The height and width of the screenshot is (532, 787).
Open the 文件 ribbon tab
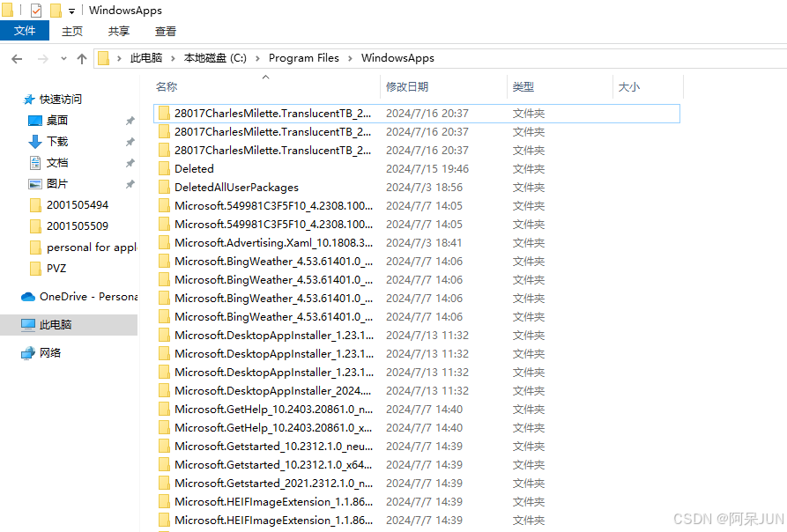point(25,31)
